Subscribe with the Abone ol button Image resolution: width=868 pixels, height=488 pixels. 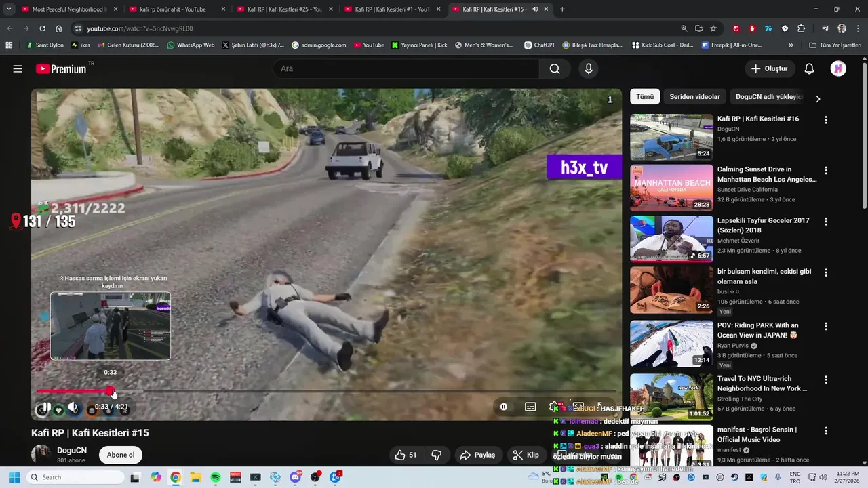(121, 455)
